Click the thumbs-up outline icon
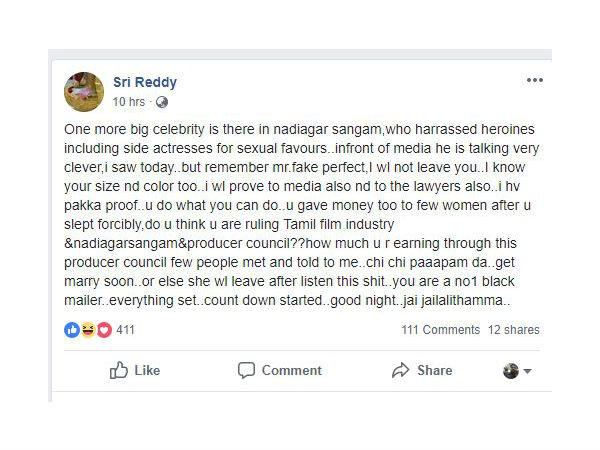Screen dimensions: 600x450 (x=119, y=370)
